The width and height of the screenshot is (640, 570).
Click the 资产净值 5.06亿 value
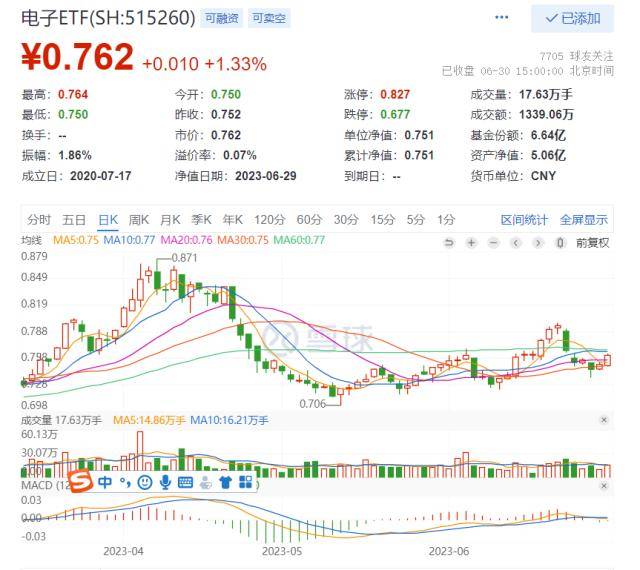pyautogui.click(x=548, y=156)
